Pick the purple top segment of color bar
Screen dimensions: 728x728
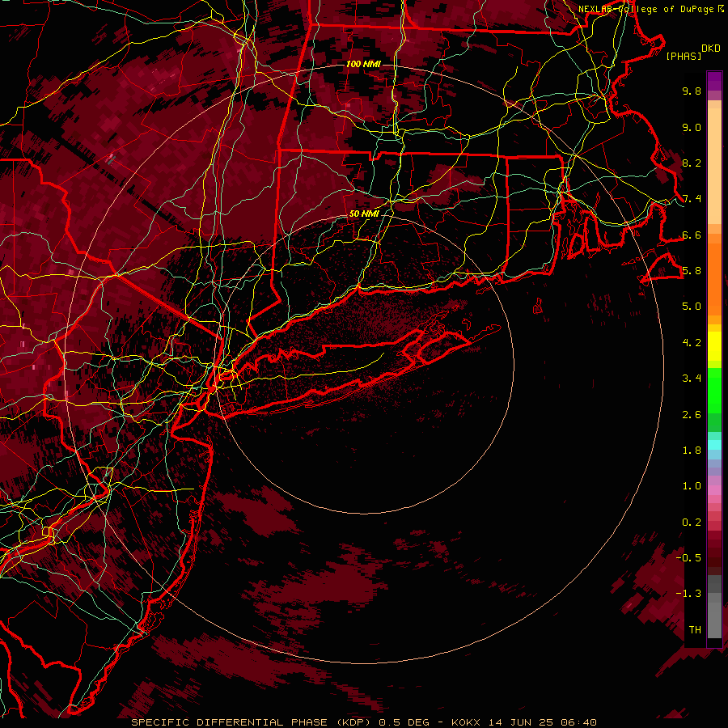coord(714,81)
